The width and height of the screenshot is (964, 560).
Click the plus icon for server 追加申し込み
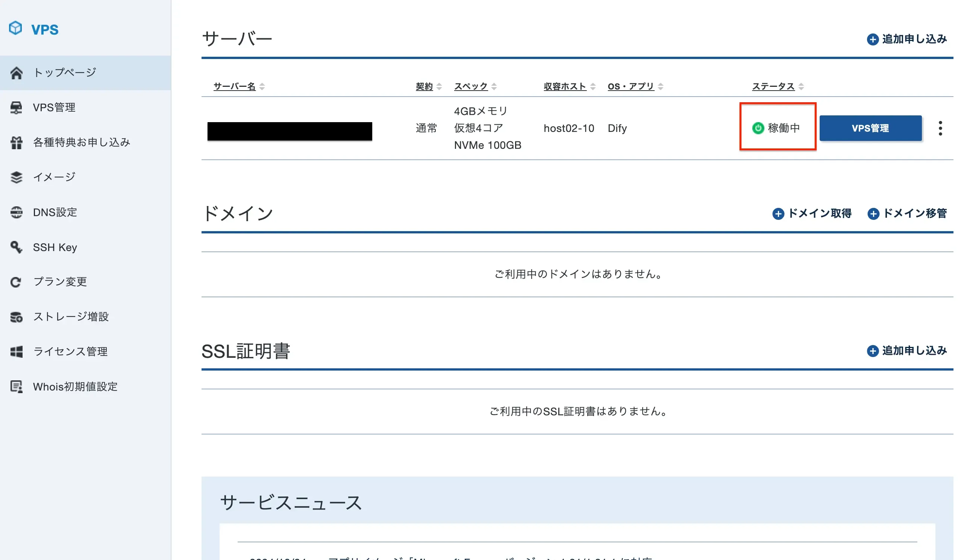click(x=873, y=39)
